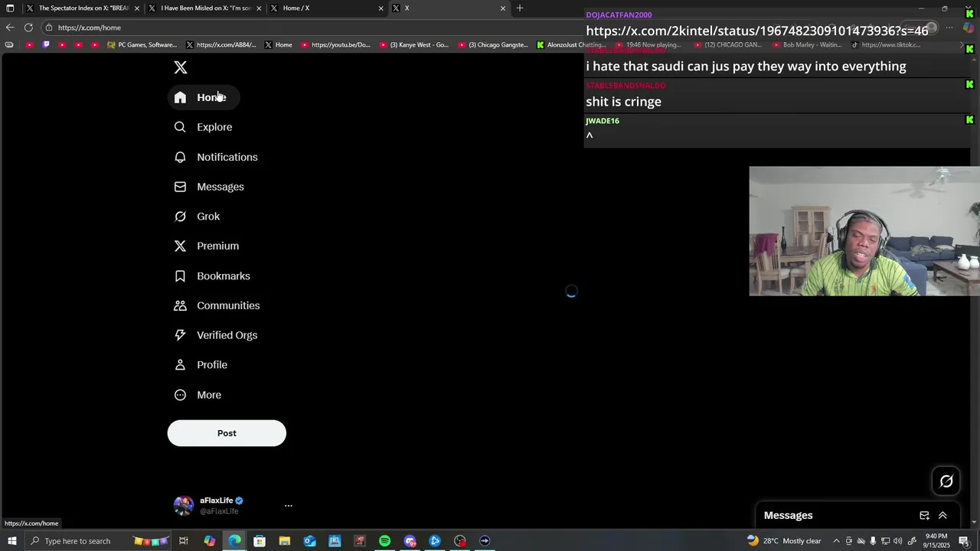Launch Grok from the sidebar
980x551 pixels.
pos(198,217)
